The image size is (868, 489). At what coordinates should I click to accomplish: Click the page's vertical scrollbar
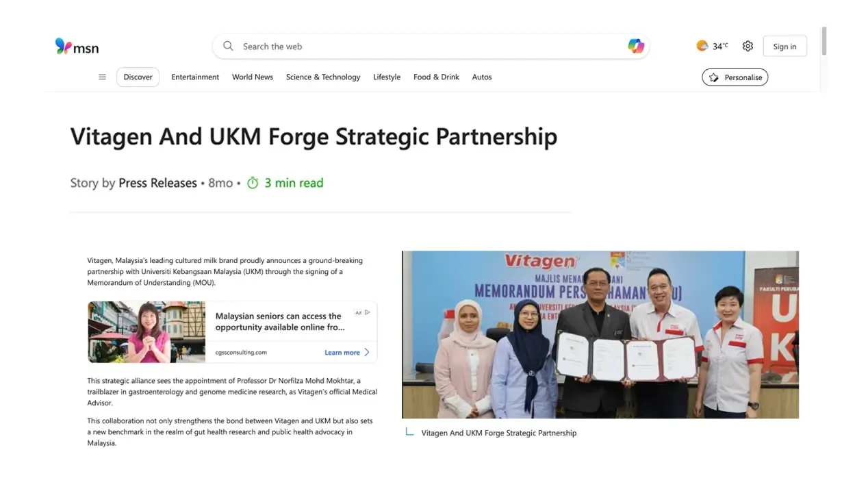tap(824, 41)
